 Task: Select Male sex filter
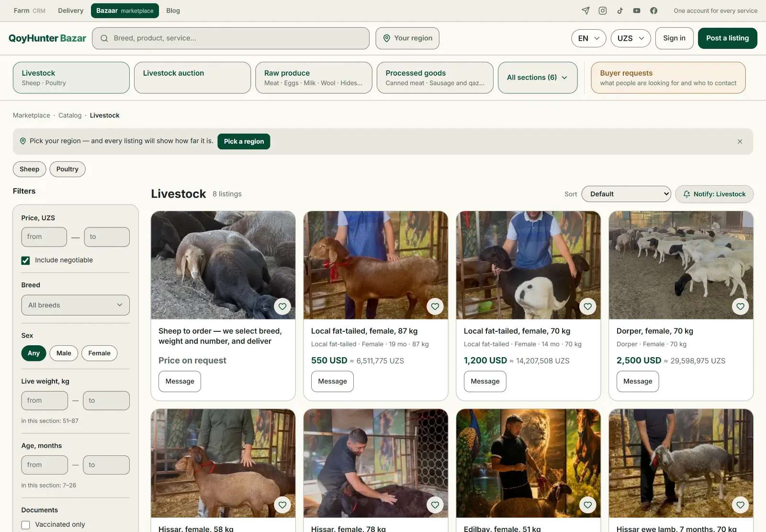coord(64,353)
